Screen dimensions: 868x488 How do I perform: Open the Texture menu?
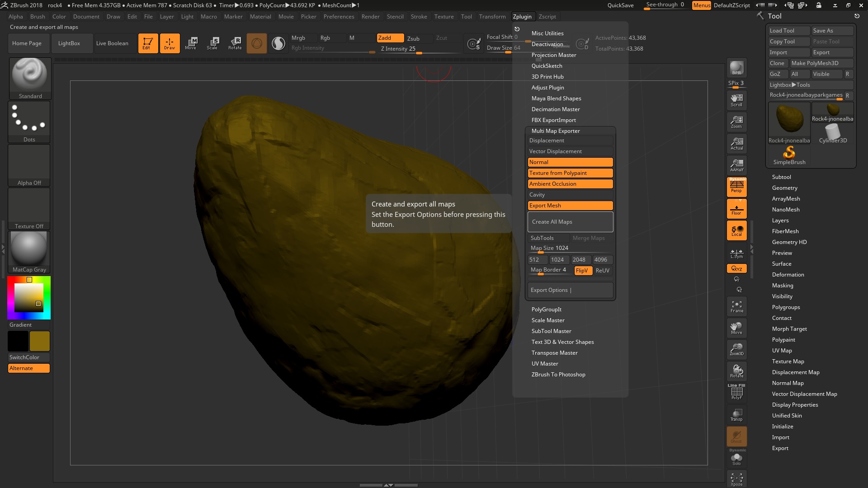(443, 17)
